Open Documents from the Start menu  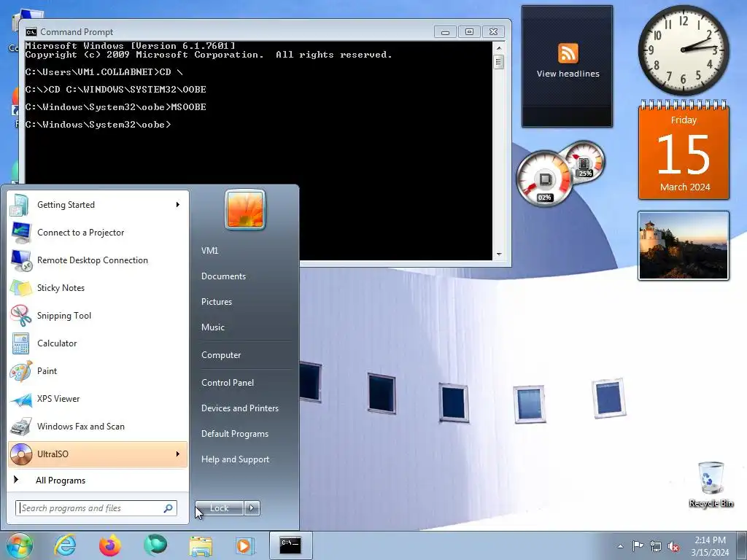coord(223,276)
